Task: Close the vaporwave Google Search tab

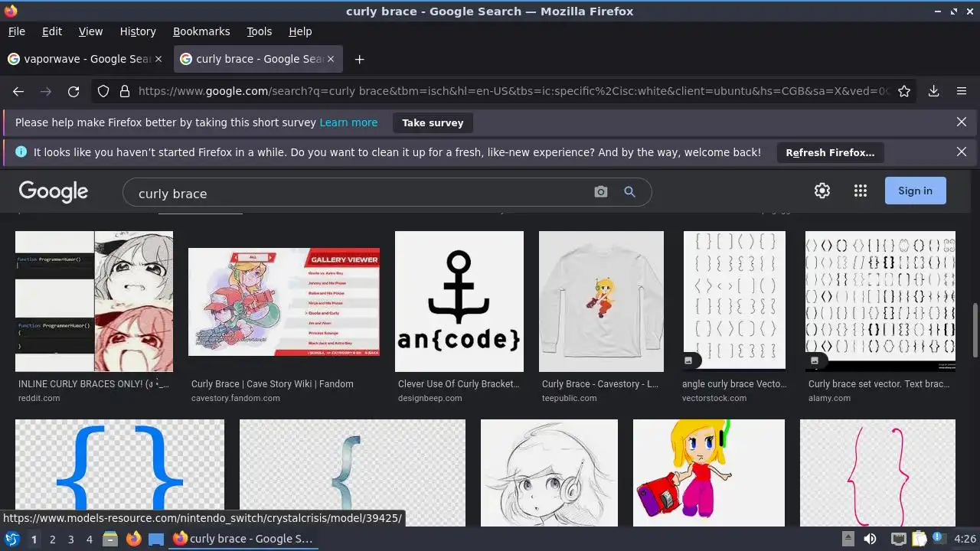Action: pyautogui.click(x=158, y=59)
